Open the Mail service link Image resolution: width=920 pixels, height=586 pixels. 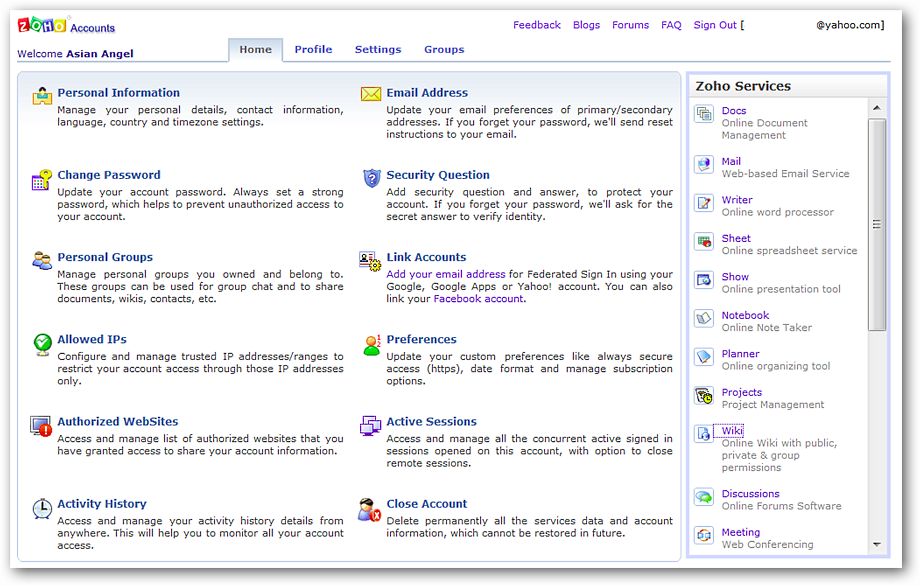coord(731,161)
